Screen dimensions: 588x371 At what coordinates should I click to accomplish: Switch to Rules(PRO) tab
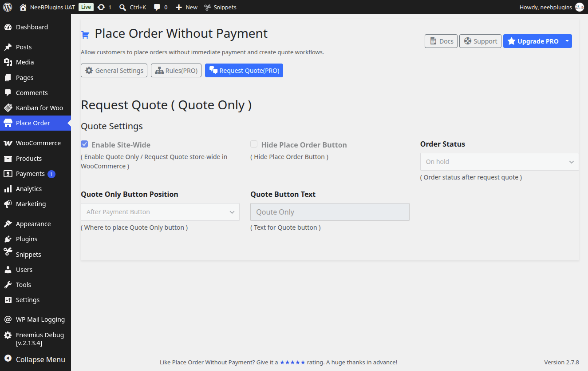(x=176, y=70)
